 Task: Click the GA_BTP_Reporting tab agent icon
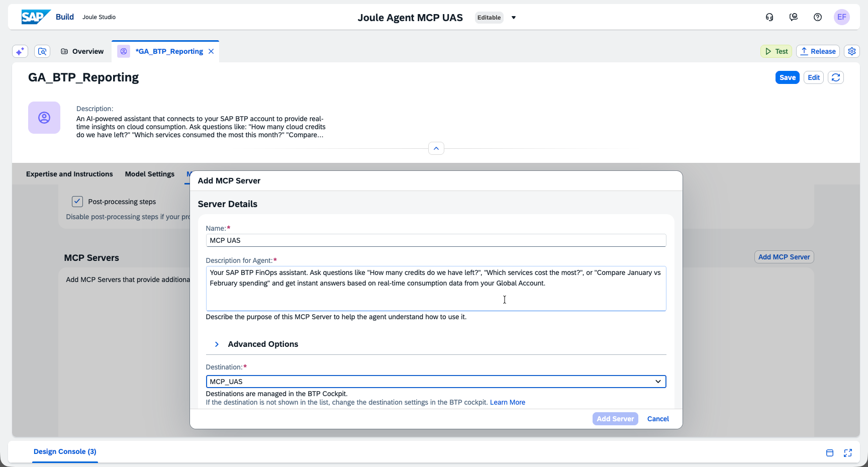(x=124, y=51)
